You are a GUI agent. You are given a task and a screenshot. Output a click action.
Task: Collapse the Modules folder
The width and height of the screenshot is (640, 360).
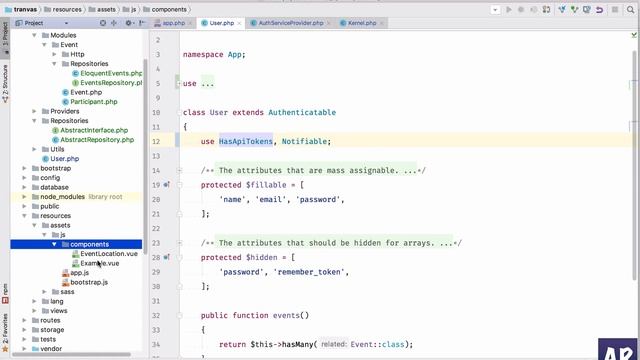(x=34, y=36)
